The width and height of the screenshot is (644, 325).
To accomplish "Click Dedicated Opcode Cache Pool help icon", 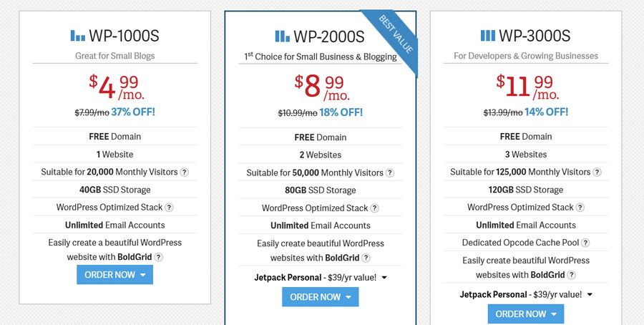I will (585, 243).
